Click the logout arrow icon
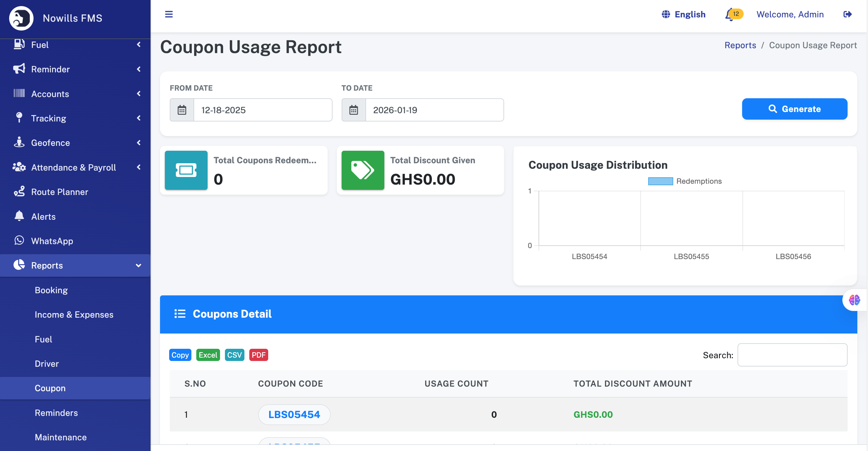This screenshot has height=451, width=868. [x=847, y=14]
